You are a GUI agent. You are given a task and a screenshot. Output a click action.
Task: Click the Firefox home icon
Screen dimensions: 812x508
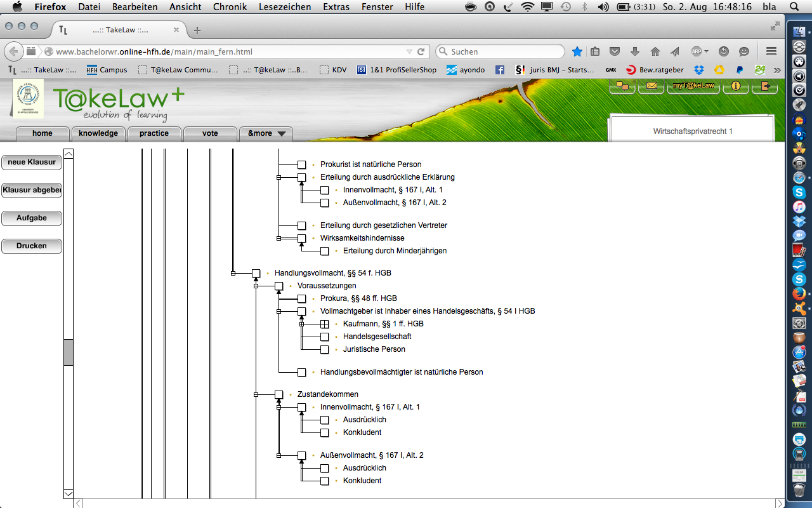coord(655,51)
